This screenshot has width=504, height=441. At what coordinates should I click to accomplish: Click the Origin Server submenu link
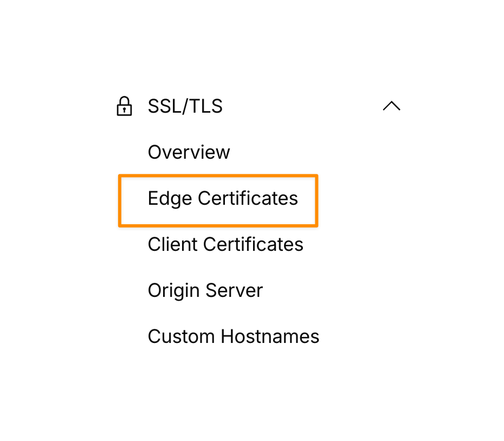[205, 290]
